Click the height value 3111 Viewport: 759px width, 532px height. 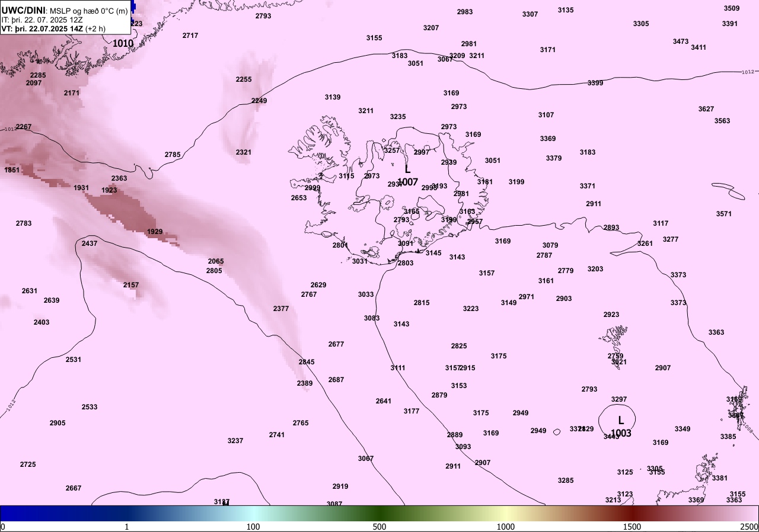pos(398,368)
